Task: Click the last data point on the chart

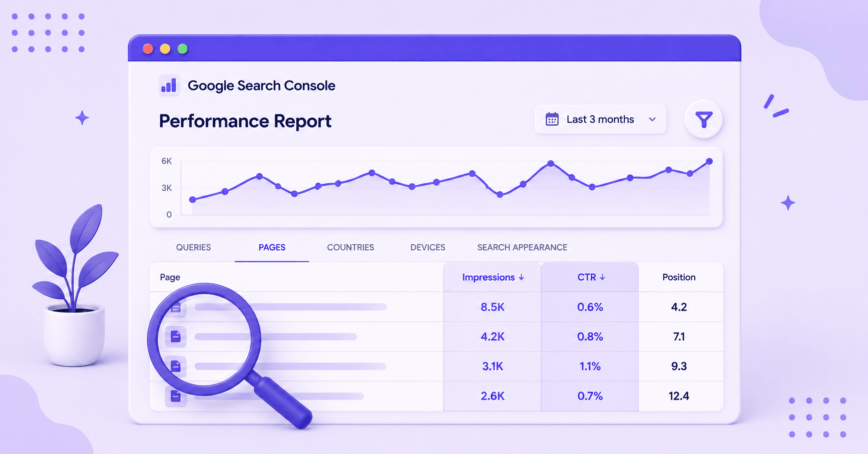Action: [x=709, y=161]
